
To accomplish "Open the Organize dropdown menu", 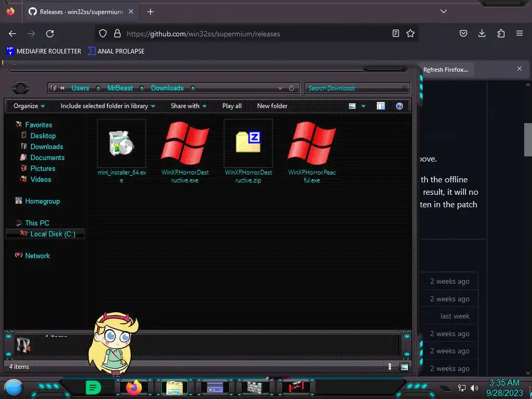I will coord(29,106).
